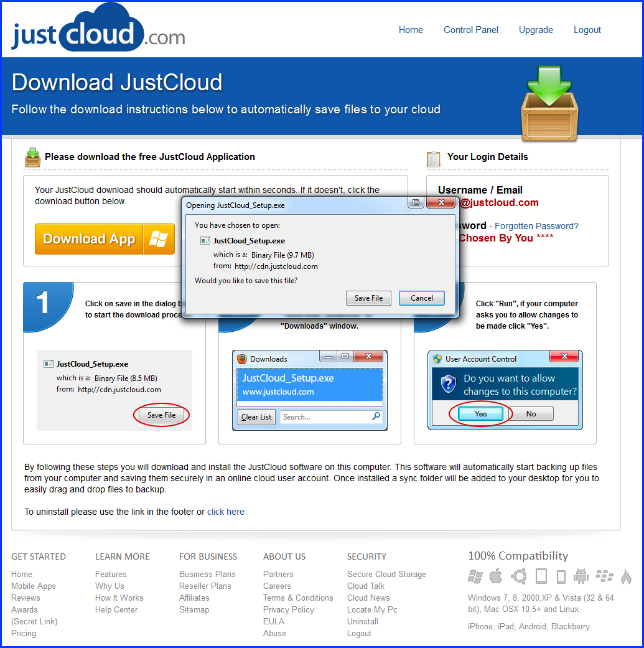The width and height of the screenshot is (644, 648).
Task: Select JustCloud_Setup.exe entry in Downloads illustration
Action: [310, 384]
